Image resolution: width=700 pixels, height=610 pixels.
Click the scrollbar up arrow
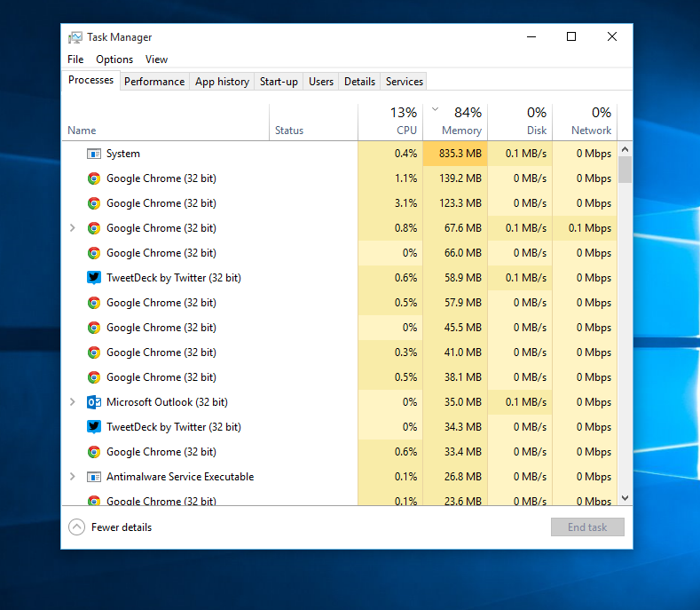pos(625,149)
